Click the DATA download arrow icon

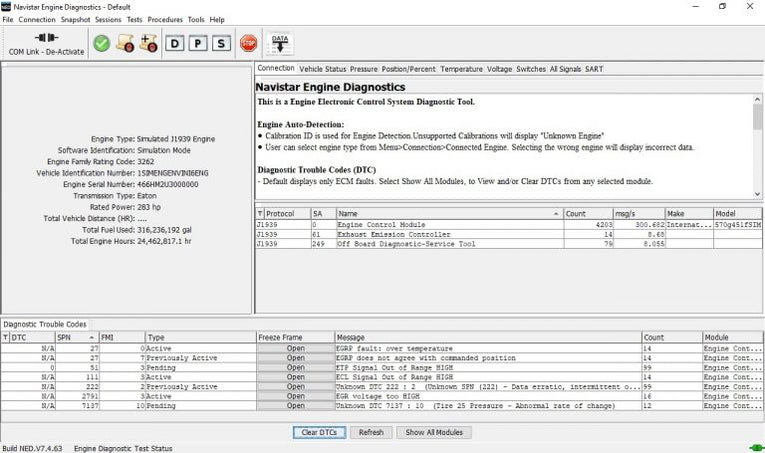[x=280, y=44]
